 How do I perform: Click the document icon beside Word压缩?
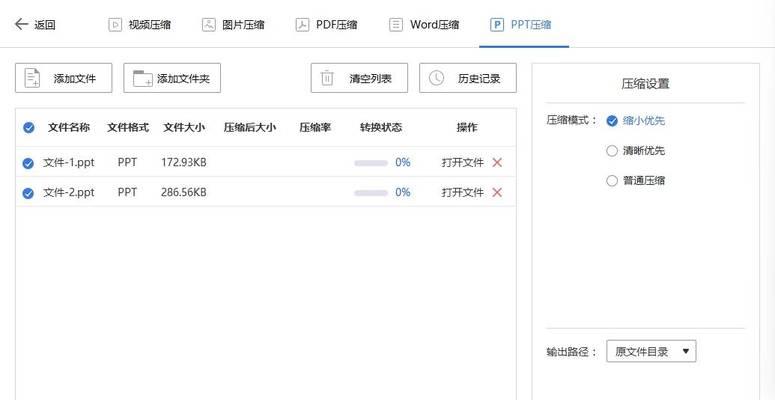point(396,25)
